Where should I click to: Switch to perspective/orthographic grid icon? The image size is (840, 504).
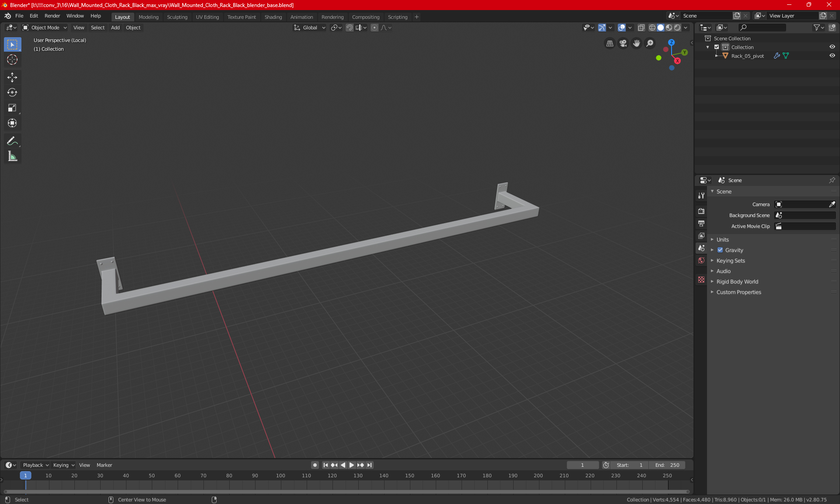pyautogui.click(x=609, y=43)
